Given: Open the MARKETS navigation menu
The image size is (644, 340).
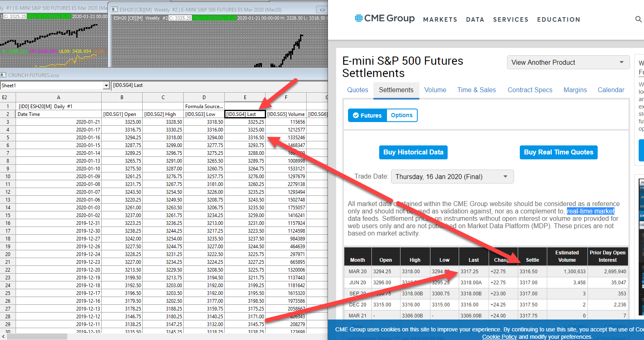Looking at the screenshot, I should pyautogui.click(x=440, y=19).
